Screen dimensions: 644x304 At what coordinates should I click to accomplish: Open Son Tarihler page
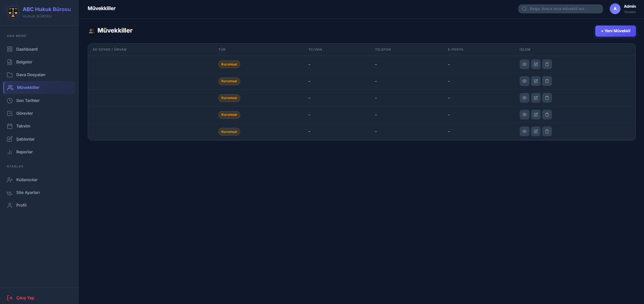(39, 101)
